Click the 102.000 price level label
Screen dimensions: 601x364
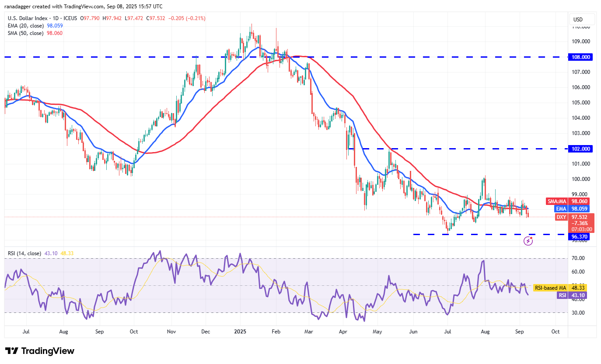[580, 149]
